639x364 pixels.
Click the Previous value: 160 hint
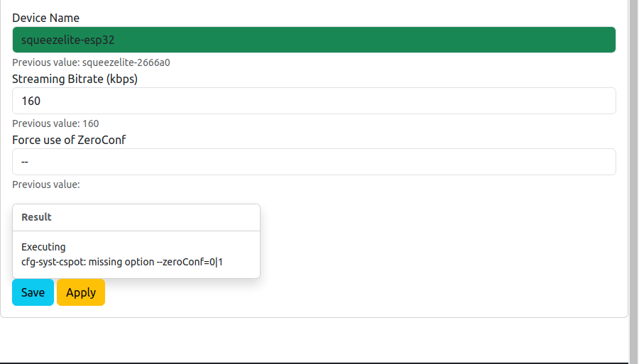click(x=55, y=123)
